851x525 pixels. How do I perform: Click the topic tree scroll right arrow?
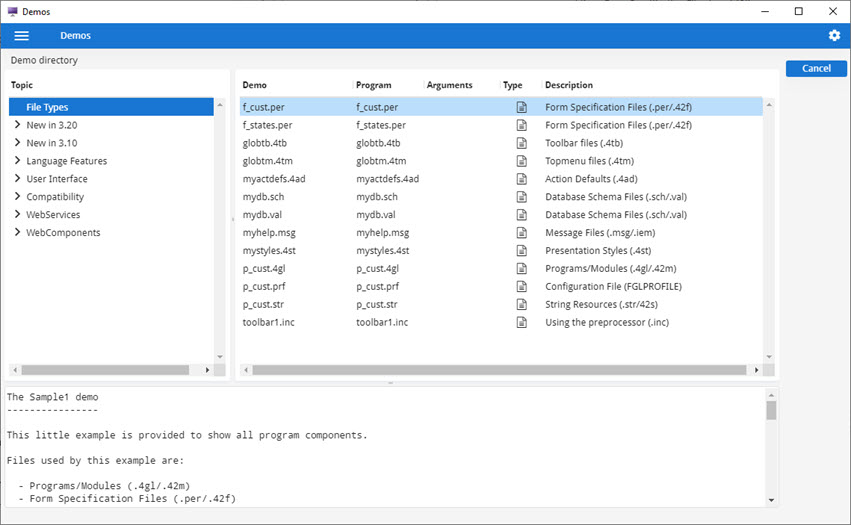(207, 370)
